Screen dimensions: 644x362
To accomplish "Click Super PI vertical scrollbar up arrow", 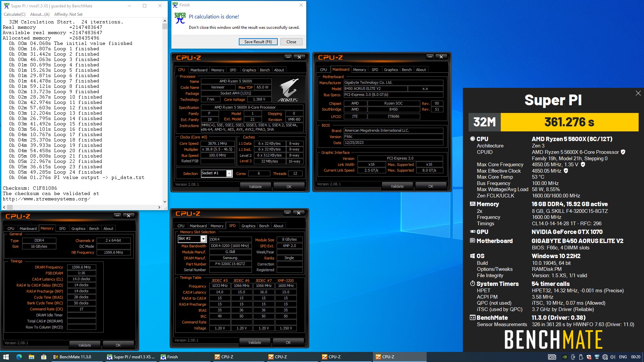I will (165, 21).
